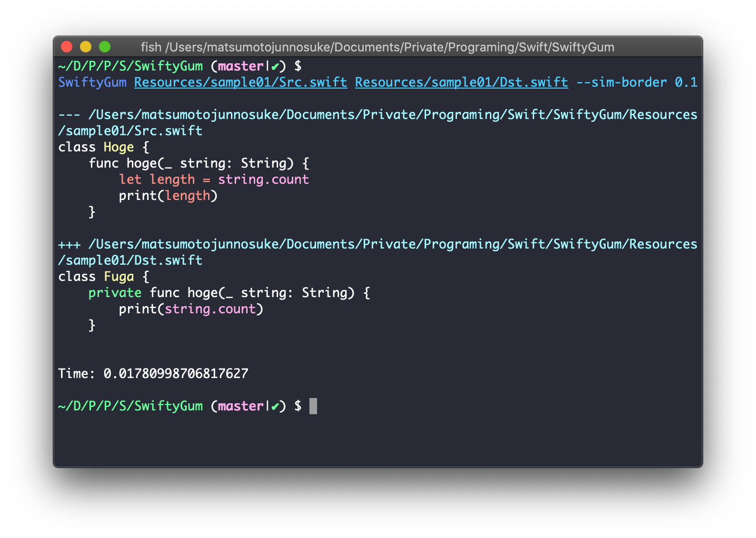
Task: Click the window title path text
Action: coord(378,47)
